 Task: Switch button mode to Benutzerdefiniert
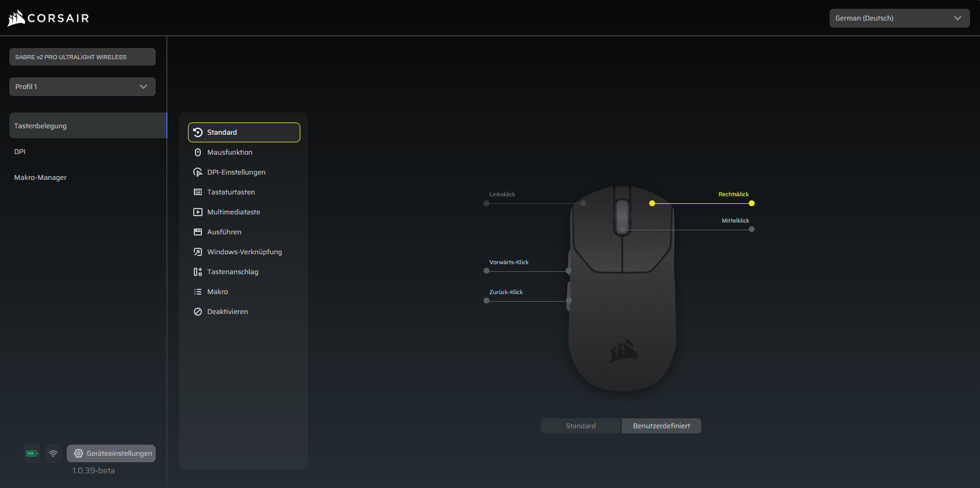661,426
